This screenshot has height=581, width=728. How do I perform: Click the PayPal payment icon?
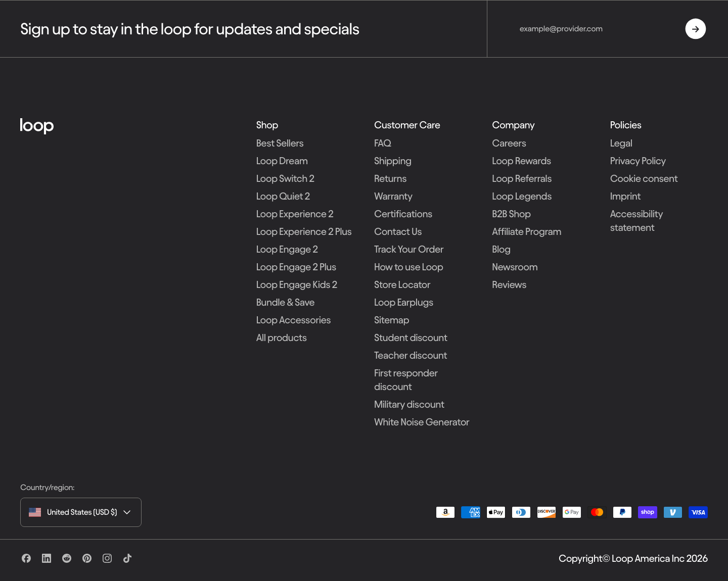click(622, 512)
